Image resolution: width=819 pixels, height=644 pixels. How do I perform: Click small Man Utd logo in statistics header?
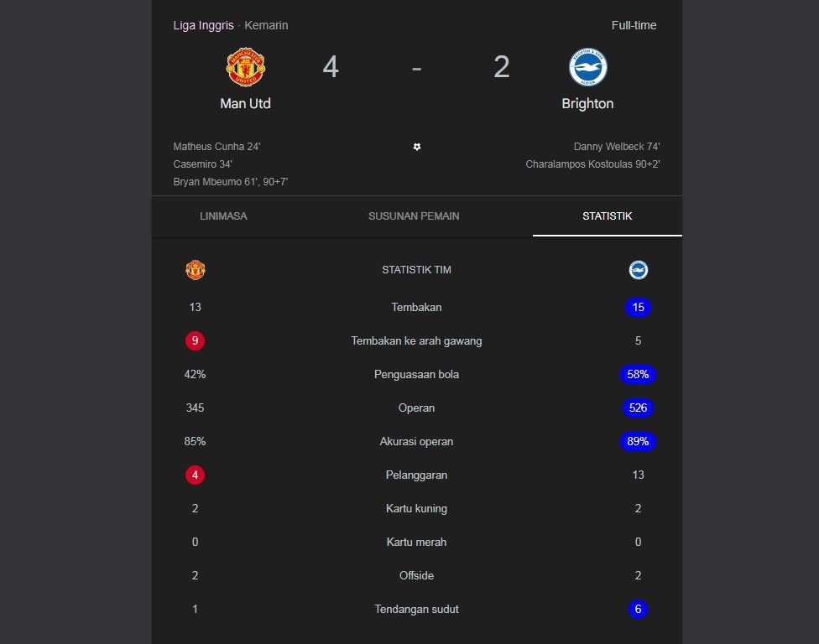pyautogui.click(x=196, y=270)
